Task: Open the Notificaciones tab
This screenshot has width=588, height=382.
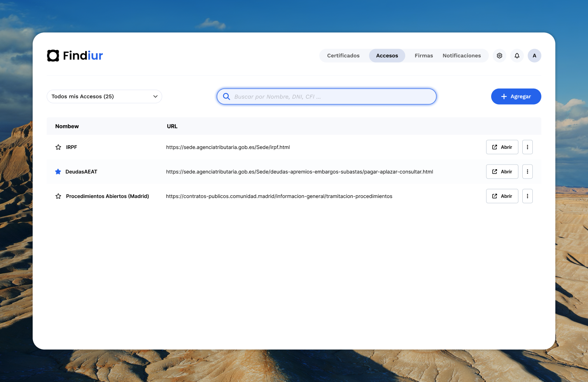Action: click(462, 56)
